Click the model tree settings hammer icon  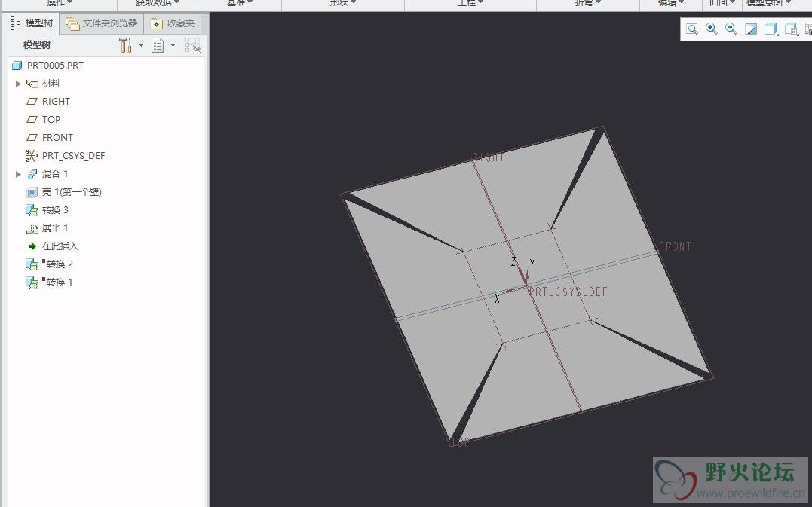click(x=125, y=45)
